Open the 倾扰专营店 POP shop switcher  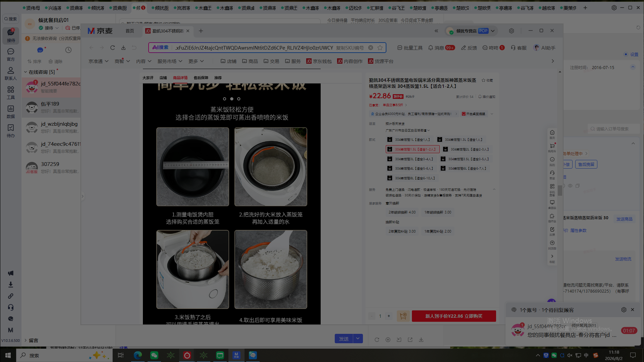click(x=471, y=31)
